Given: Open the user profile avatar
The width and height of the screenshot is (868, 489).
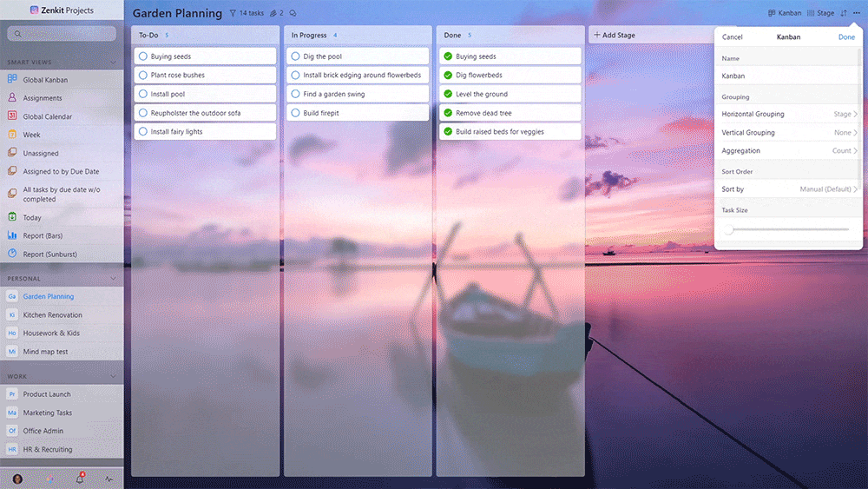Looking at the screenshot, I should coord(17,479).
